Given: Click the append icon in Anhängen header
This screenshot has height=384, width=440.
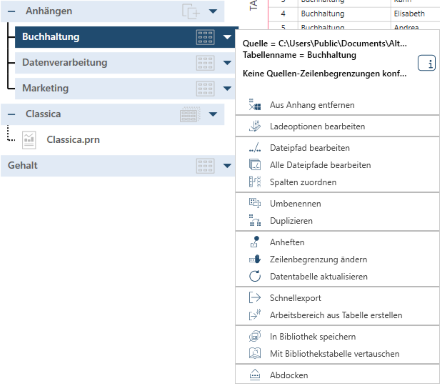Looking at the screenshot, I should pyautogui.click(x=191, y=11).
